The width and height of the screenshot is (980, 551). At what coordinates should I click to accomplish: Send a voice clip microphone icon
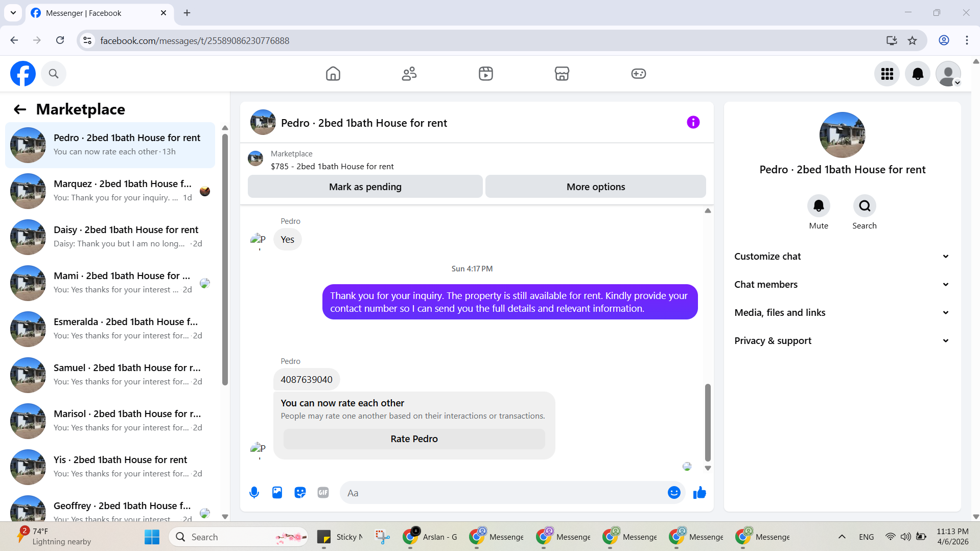254,492
